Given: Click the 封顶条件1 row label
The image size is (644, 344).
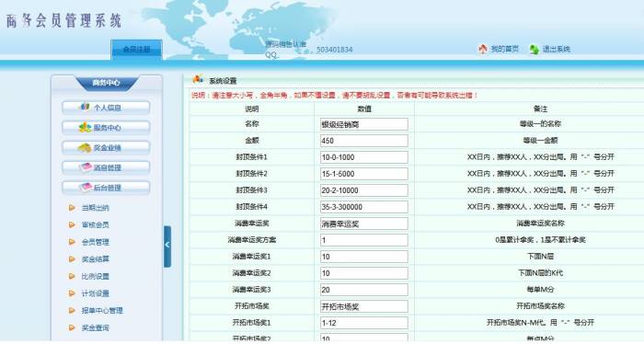Looking at the screenshot, I should click(252, 156).
